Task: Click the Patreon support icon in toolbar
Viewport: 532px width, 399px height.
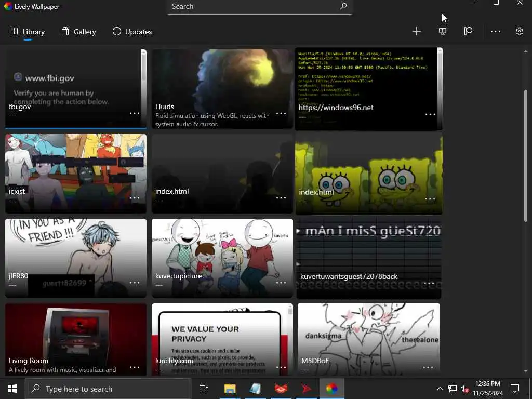Action: coord(468,32)
